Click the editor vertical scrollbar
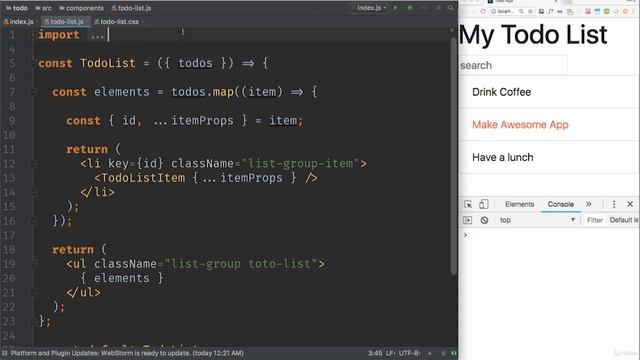The height and width of the screenshot is (360, 640). pyautogui.click(x=453, y=155)
